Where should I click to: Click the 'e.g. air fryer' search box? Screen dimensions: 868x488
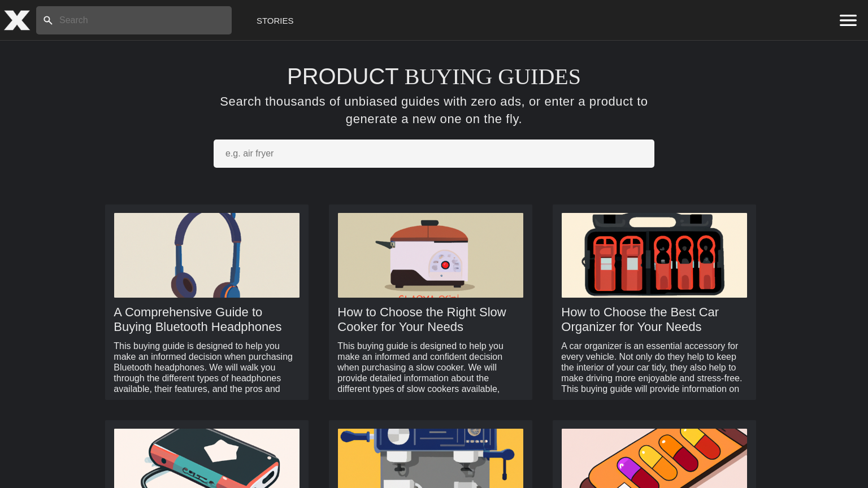pyautogui.click(x=433, y=153)
